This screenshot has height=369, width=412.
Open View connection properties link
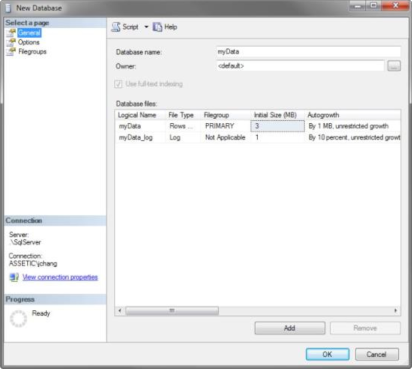(x=60, y=277)
